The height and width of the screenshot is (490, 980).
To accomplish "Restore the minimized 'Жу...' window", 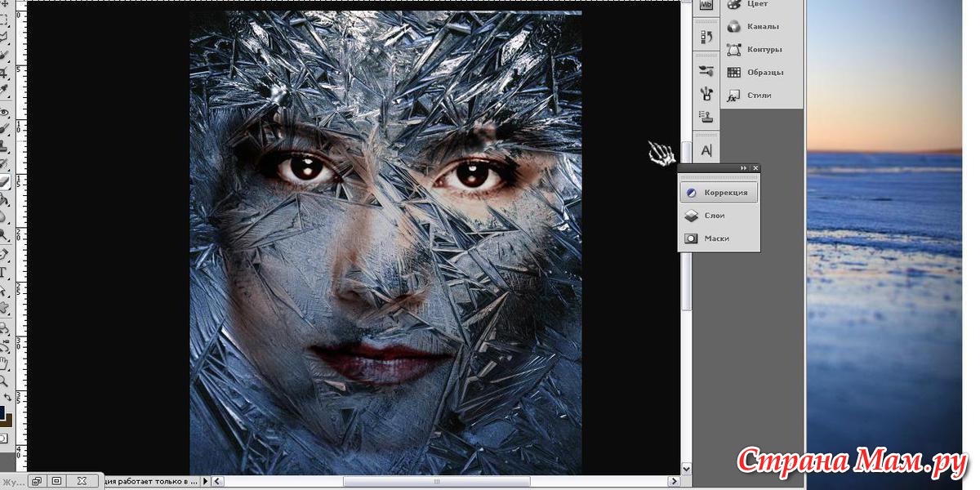I will pyautogui.click(x=38, y=481).
